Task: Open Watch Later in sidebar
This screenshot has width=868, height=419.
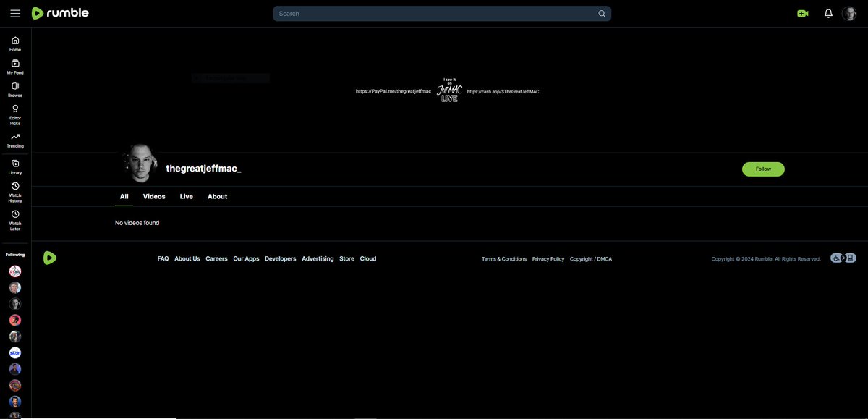Action: point(15,220)
